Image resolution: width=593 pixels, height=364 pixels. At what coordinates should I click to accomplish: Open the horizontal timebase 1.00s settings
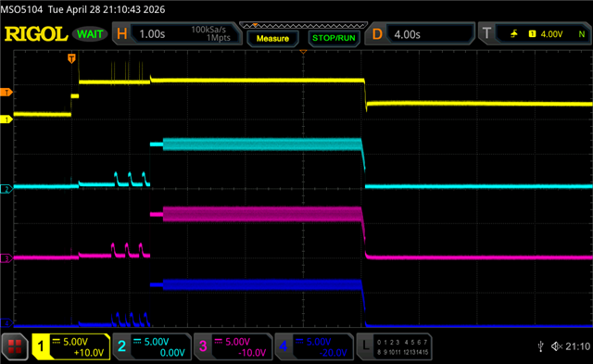click(x=177, y=34)
